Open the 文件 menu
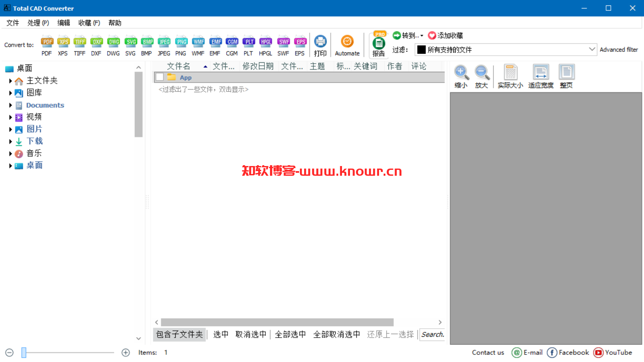 pos(13,23)
